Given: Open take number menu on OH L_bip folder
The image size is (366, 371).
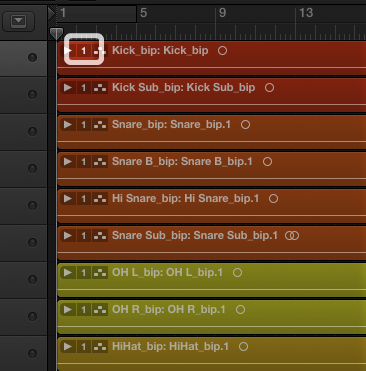Looking at the screenshot, I should [x=84, y=273].
